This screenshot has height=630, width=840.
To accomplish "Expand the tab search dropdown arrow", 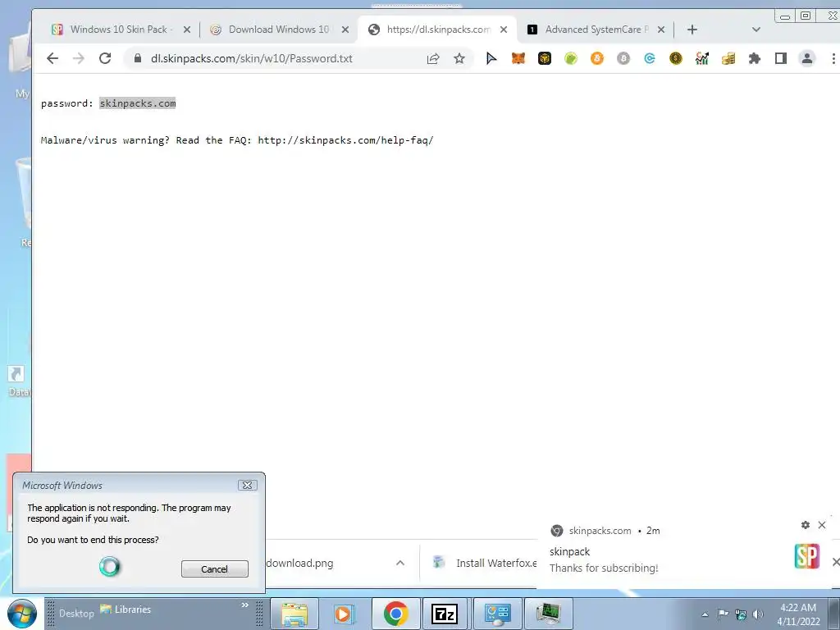I will pos(756,30).
